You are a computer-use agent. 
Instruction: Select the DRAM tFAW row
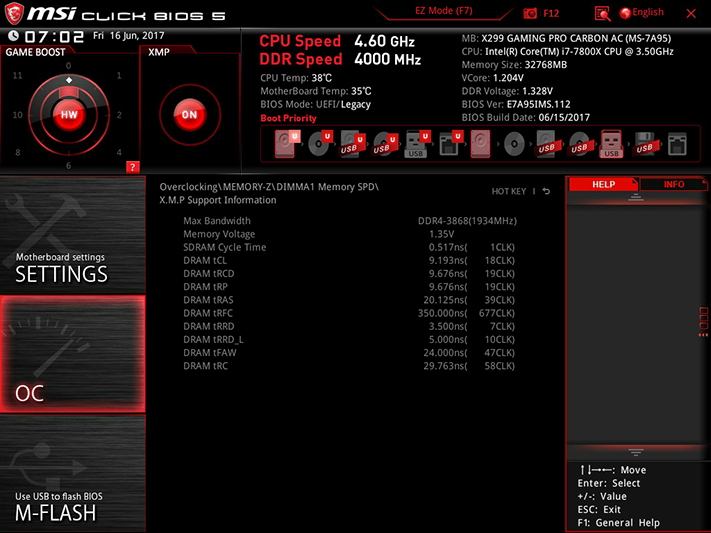tap(349, 352)
